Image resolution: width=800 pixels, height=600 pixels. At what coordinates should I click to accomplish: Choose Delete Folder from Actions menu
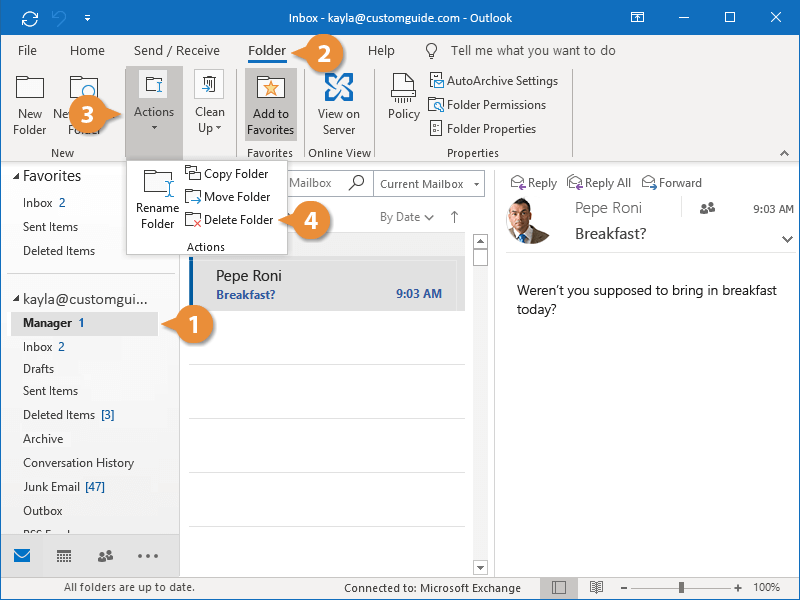tap(229, 220)
